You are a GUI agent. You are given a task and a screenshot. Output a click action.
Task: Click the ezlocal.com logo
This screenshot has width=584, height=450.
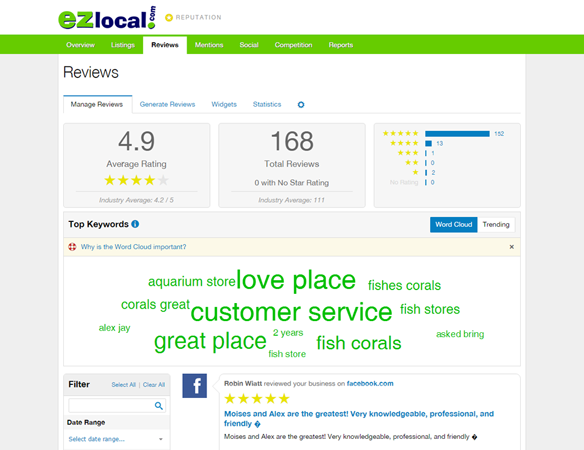pos(107,18)
